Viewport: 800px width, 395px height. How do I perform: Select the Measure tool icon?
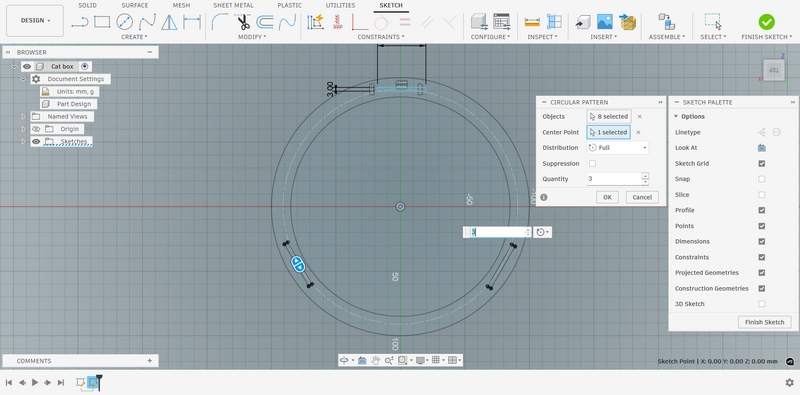tap(532, 22)
